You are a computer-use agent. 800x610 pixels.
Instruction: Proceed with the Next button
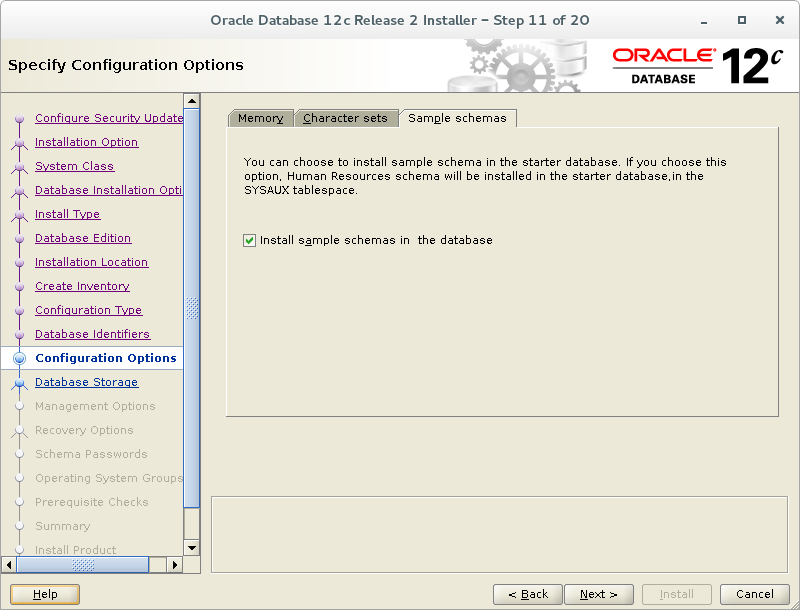pyautogui.click(x=598, y=594)
